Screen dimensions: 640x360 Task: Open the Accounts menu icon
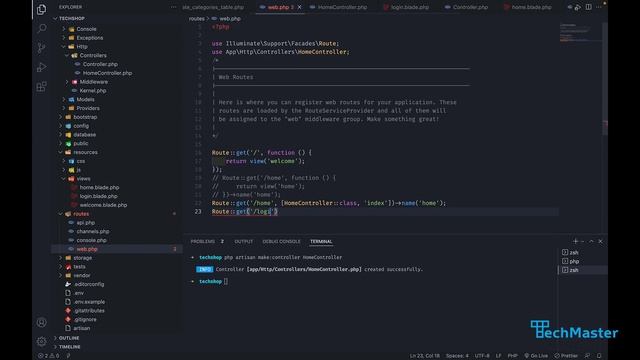[41, 322]
